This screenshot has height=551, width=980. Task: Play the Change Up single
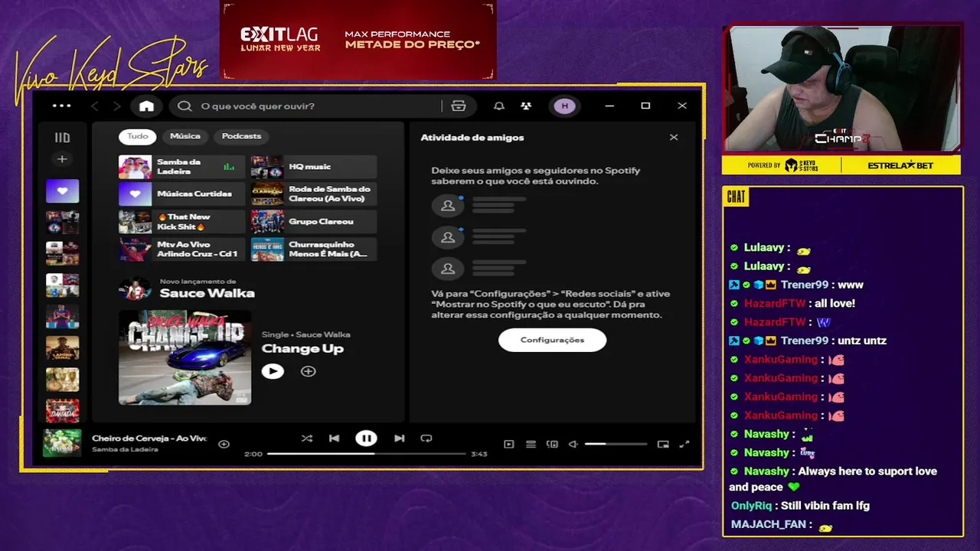(273, 371)
